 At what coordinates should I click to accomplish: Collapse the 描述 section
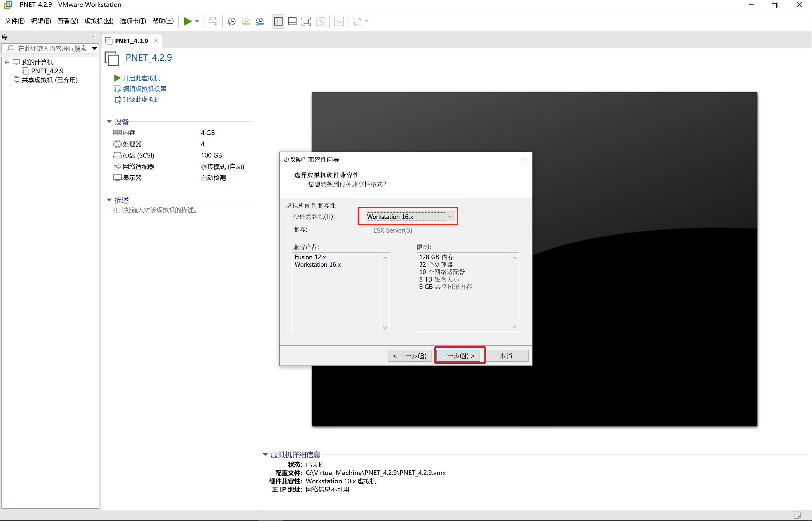(109, 200)
